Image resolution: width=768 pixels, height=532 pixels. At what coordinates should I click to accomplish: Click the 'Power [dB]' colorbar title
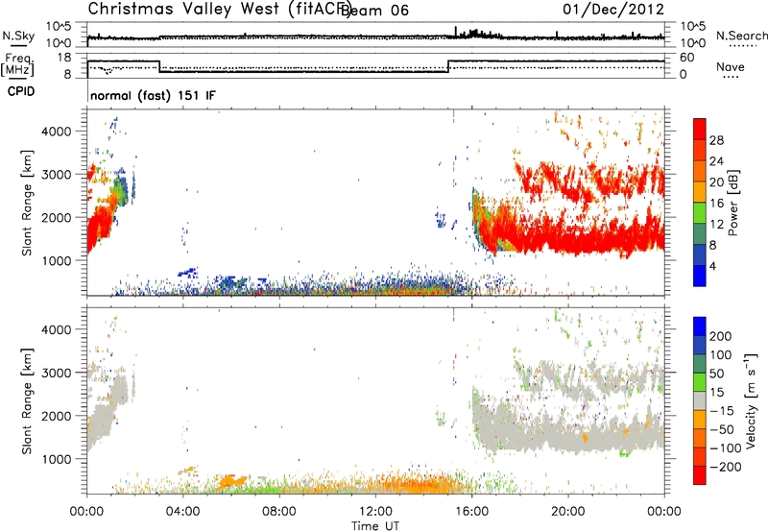[x=733, y=203]
